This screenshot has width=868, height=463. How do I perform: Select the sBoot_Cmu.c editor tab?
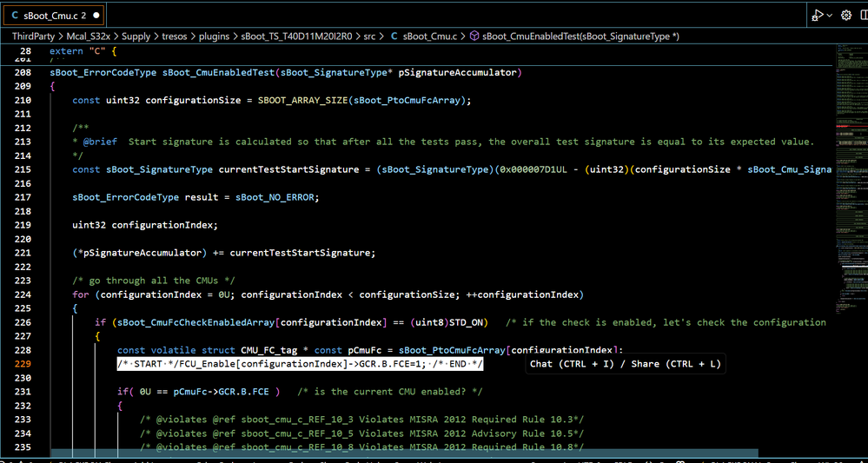[x=54, y=16]
